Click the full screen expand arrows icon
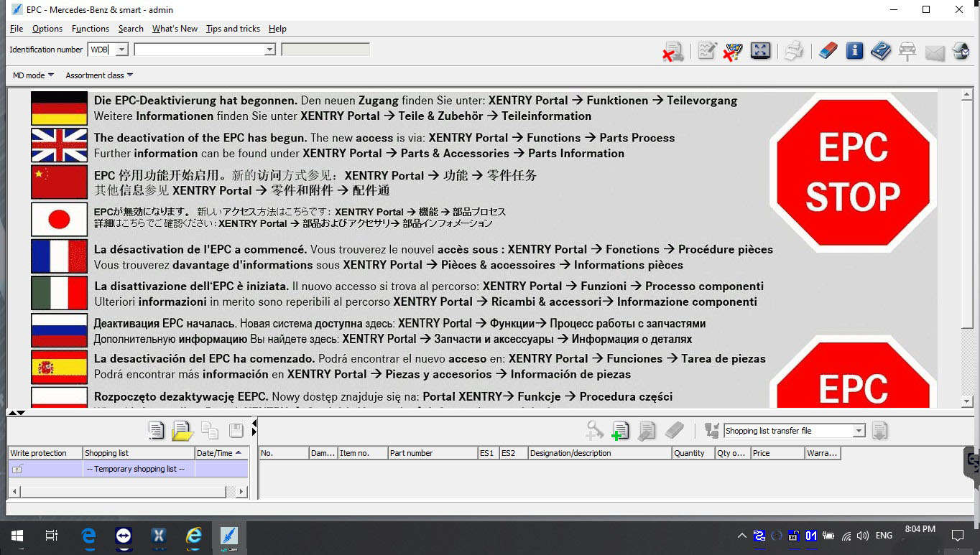 click(x=760, y=51)
